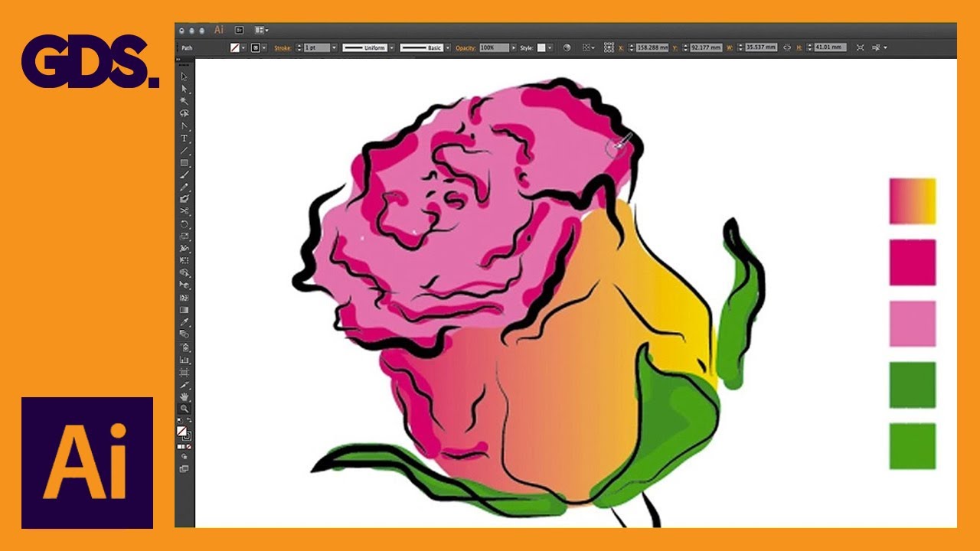Select the Blend tool
Screen dimensions: 980x551
pyautogui.click(x=185, y=334)
